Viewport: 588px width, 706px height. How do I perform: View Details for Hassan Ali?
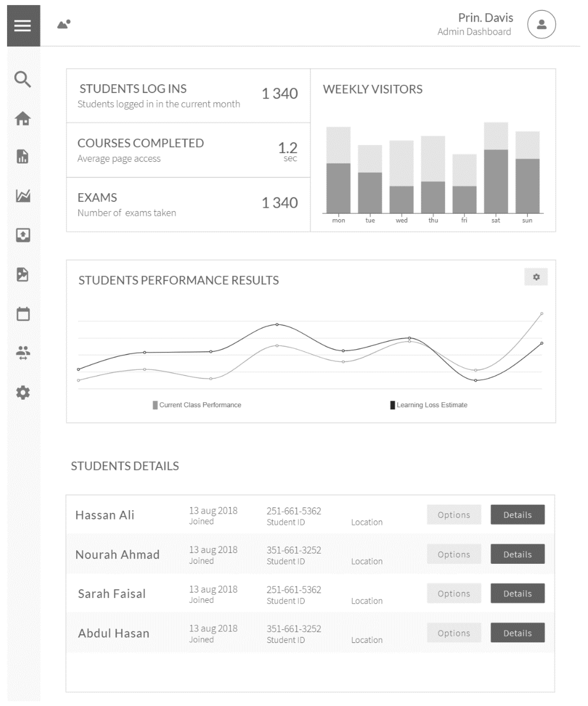[517, 515]
